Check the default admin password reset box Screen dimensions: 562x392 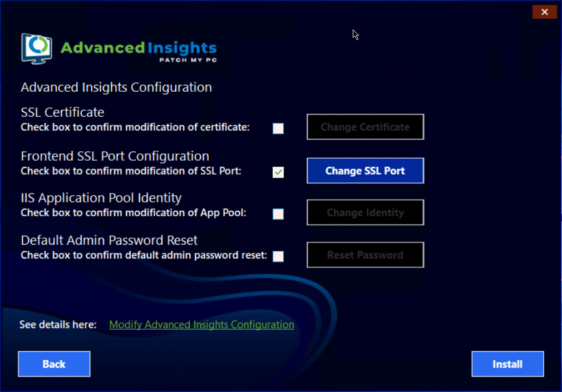pos(278,256)
